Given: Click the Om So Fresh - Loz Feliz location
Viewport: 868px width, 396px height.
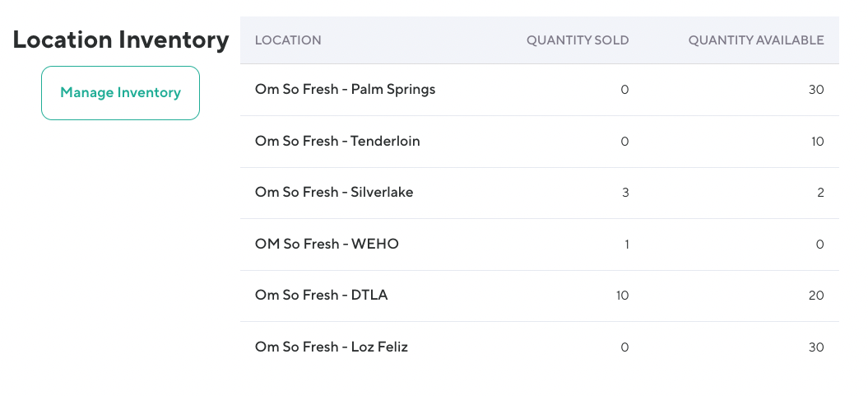Looking at the screenshot, I should 332,347.
